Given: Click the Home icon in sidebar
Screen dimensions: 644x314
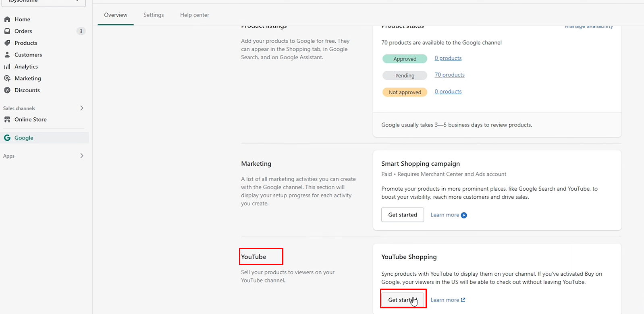Looking at the screenshot, I should tap(7, 19).
